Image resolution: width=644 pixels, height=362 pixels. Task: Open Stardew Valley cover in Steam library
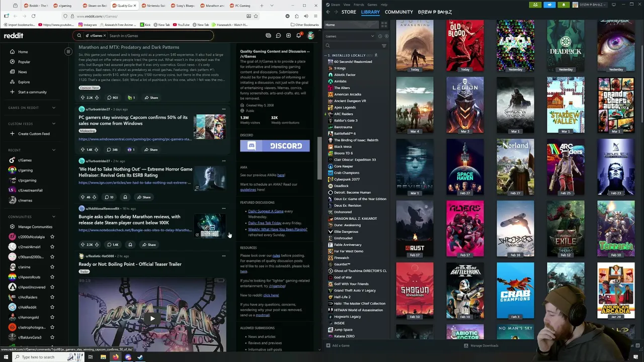(x=566, y=105)
